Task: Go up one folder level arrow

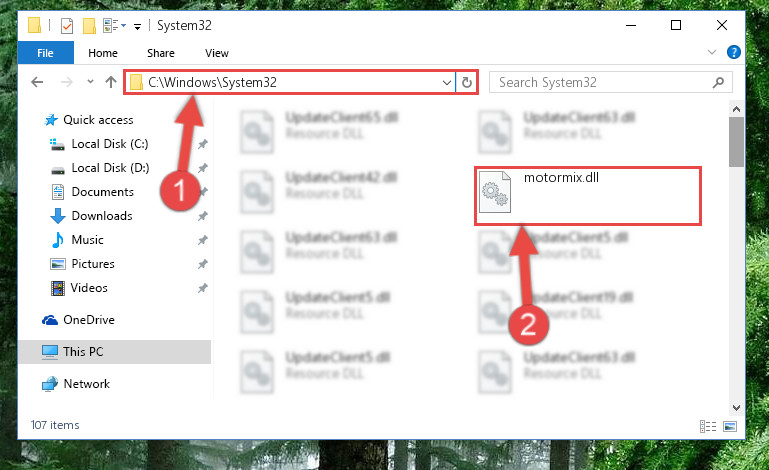Action: click(111, 82)
